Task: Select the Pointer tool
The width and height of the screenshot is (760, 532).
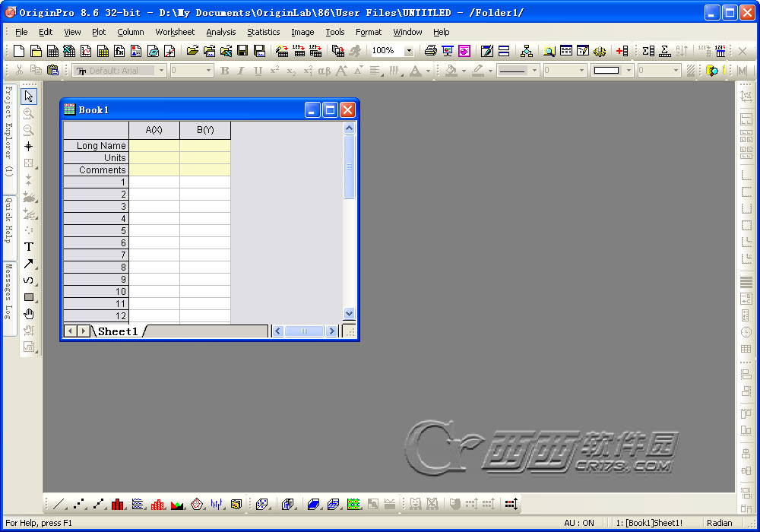Action: pos(29,97)
